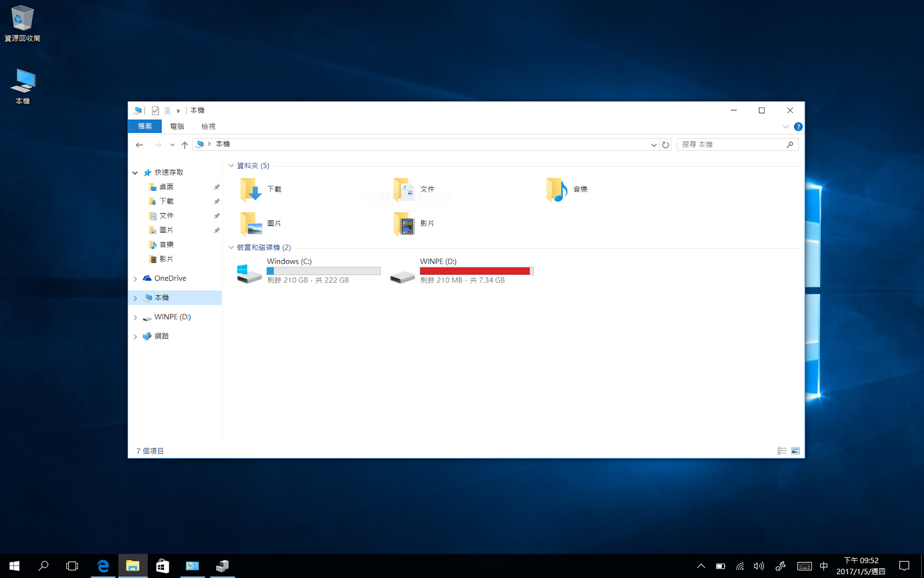Expand the 本機 tree node in sidebar
The height and width of the screenshot is (578, 924).
click(x=135, y=298)
